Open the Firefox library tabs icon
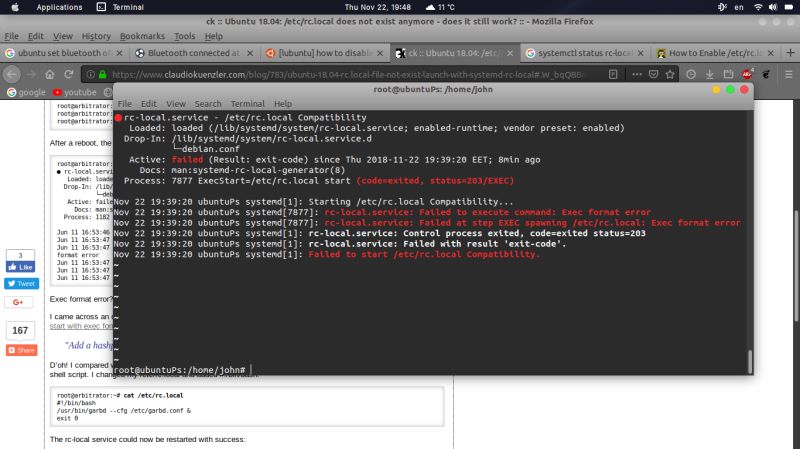Viewport: 800px width, 449px height. click(728, 74)
